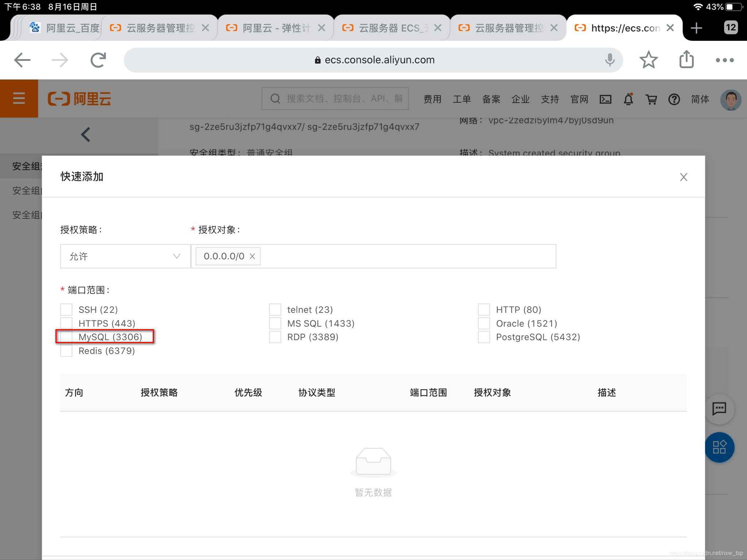Click the 协议类型 column header
The width and height of the screenshot is (747, 560).
coord(317,393)
